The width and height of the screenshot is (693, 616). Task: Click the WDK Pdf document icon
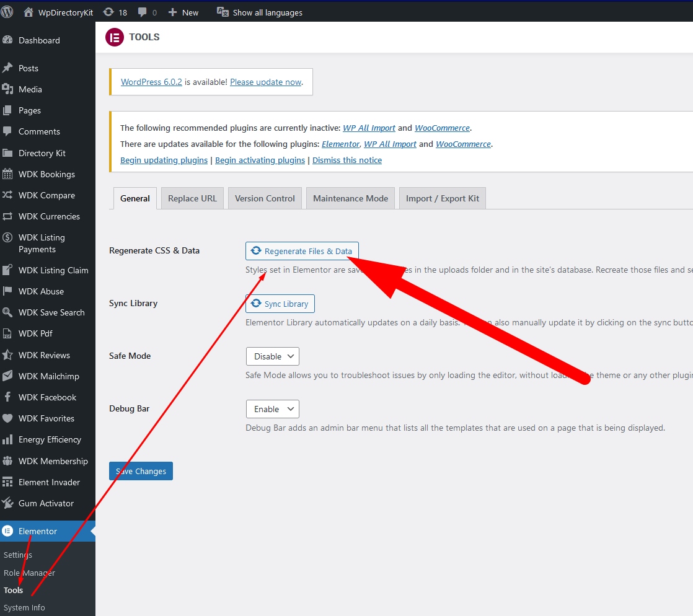[x=7, y=333]
